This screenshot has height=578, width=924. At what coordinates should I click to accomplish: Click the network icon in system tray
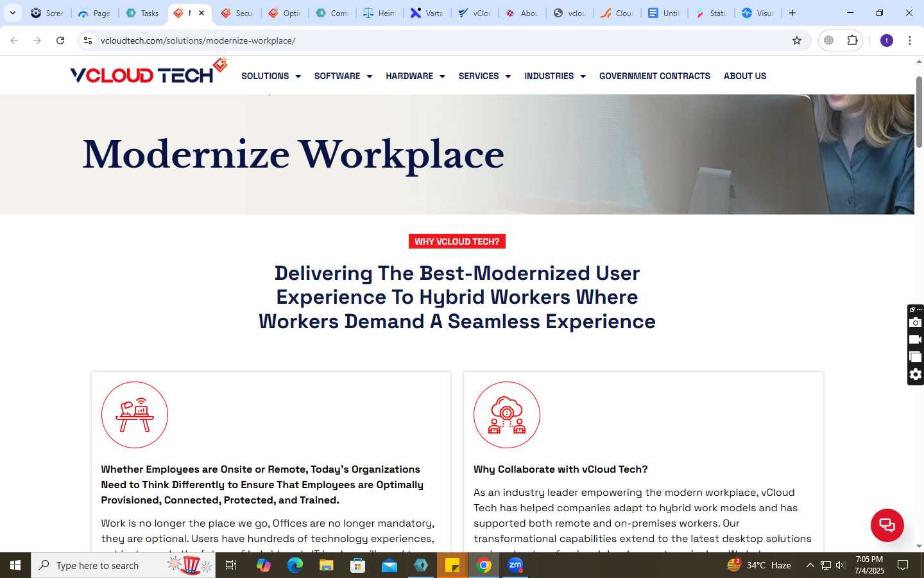[x=826, y=565]
